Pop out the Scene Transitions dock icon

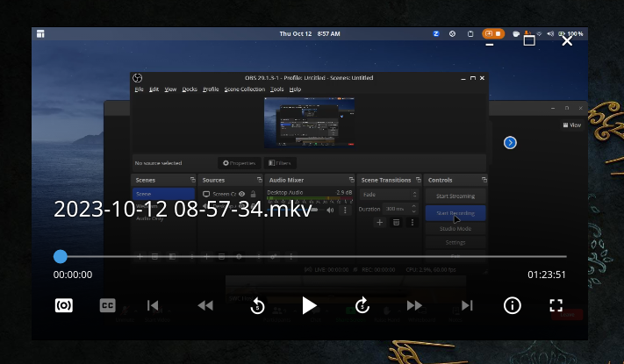point(419,180)
